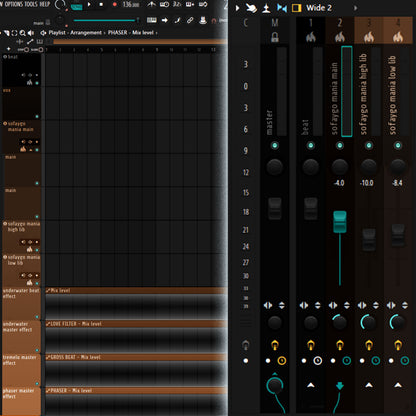Viewport: 416px width, 416px height.
Task: Open Arrangement in the Playlist breadcrumb
Action: [86, 33]
